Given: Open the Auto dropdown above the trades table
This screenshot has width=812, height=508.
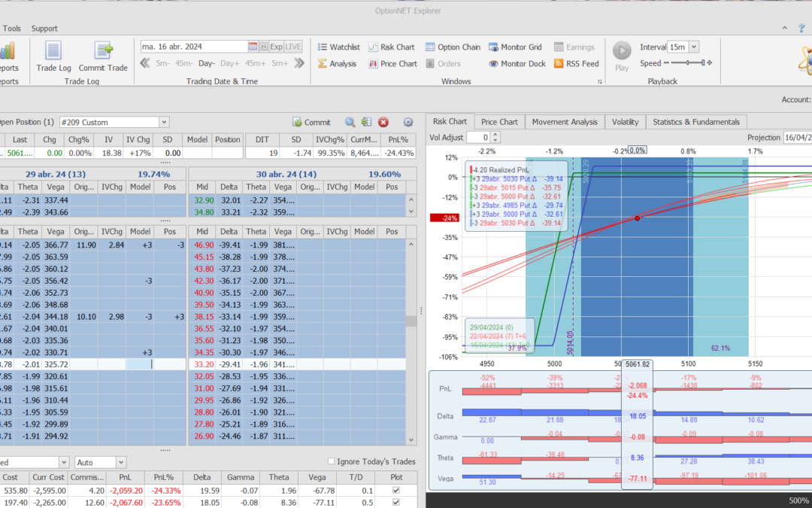Looking at the screenshot, I should pos(120,462).
